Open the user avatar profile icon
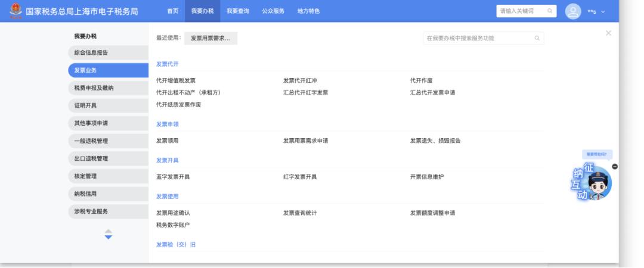Viewport: 644px width, 268px height. tap(573, 11)
